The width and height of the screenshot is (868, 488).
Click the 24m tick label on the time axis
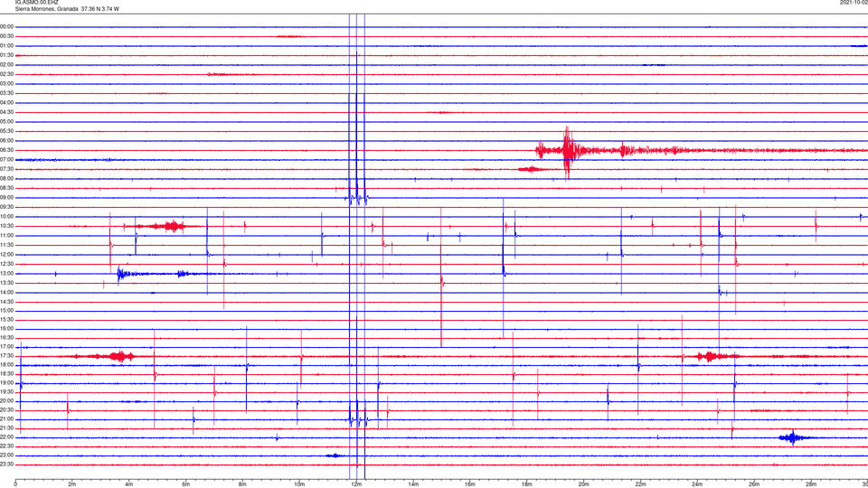click(x=697, y=484)
